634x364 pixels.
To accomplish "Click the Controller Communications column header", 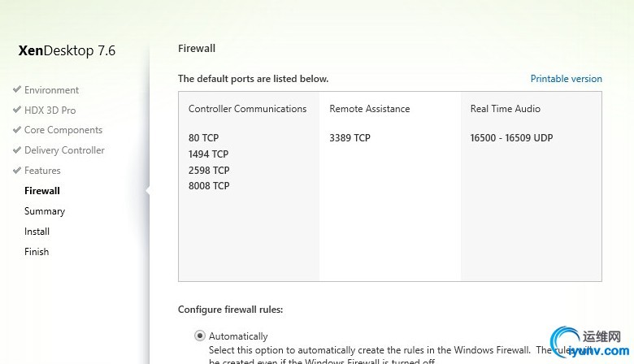I will pos(247,109).
